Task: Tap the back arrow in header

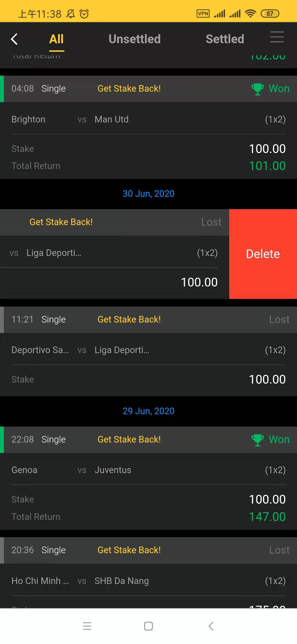Action: (x=14, y=39)
